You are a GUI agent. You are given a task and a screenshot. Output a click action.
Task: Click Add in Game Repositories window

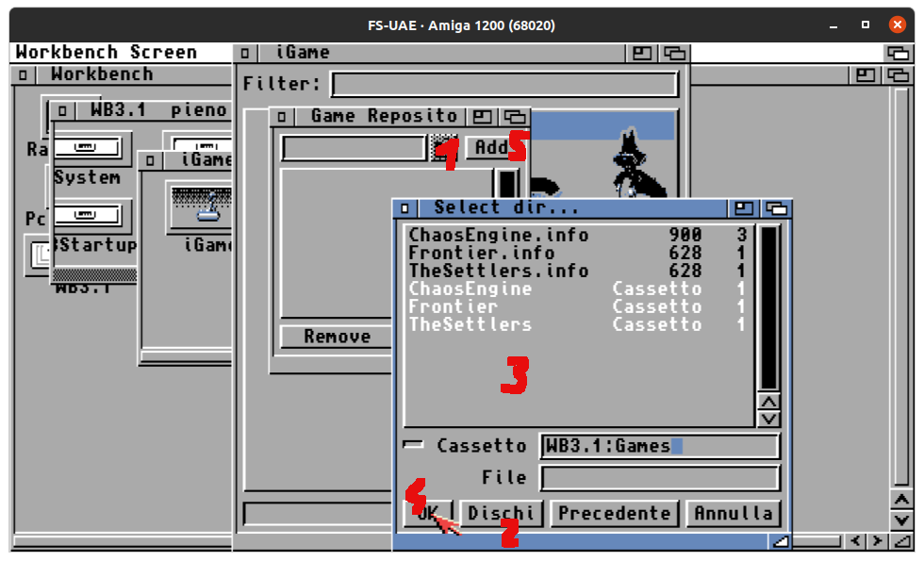coord(495,147)
